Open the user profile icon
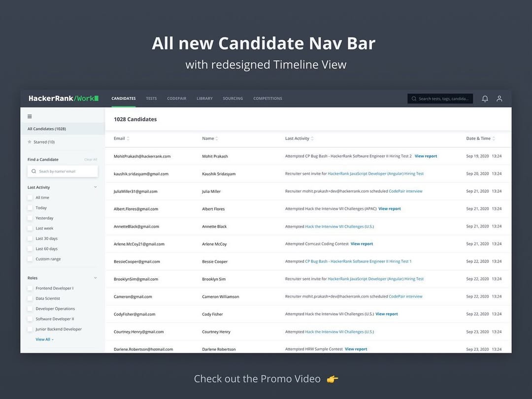Screen dimensions: 532x399 click(x=499, y=99)
